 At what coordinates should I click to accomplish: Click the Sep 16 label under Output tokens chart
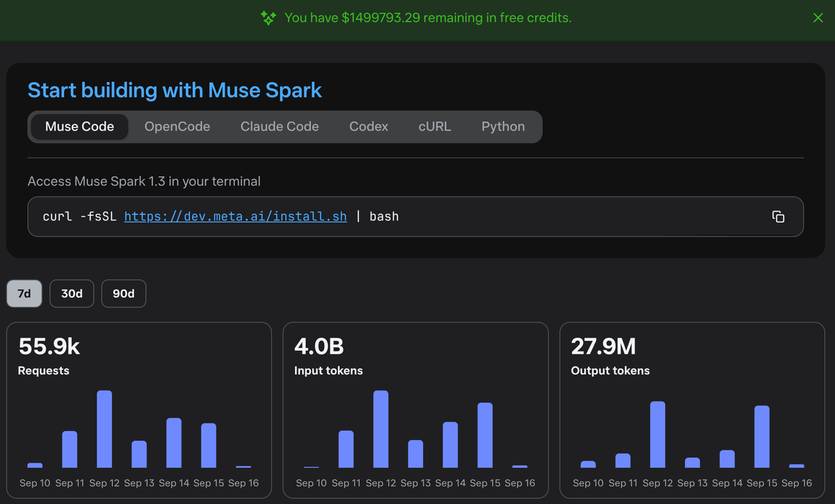click(797, 483)
